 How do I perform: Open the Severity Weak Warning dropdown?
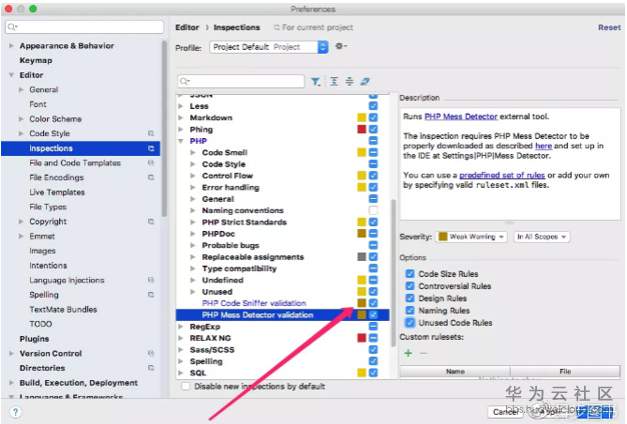click(x=473, y=237)
